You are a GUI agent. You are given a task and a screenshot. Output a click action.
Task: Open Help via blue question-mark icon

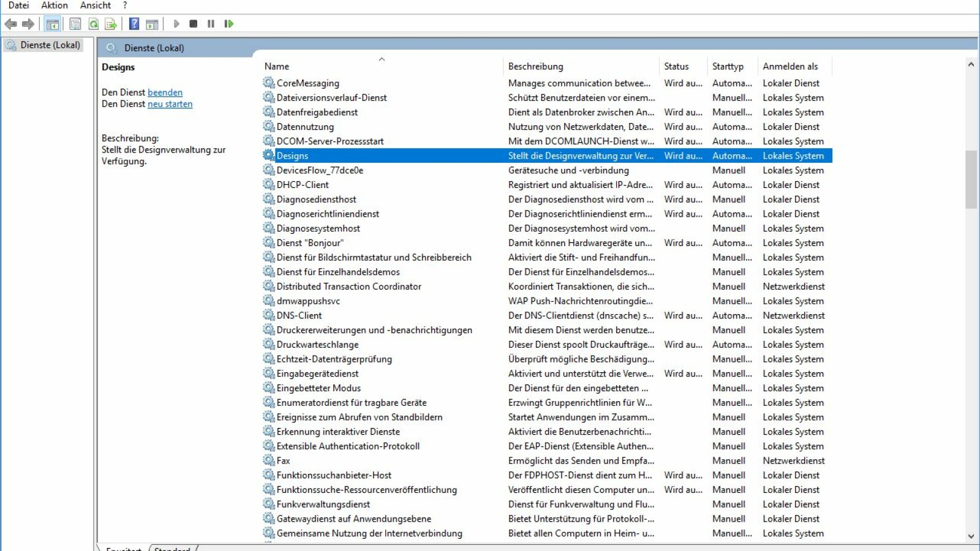[x=134, y=24]
